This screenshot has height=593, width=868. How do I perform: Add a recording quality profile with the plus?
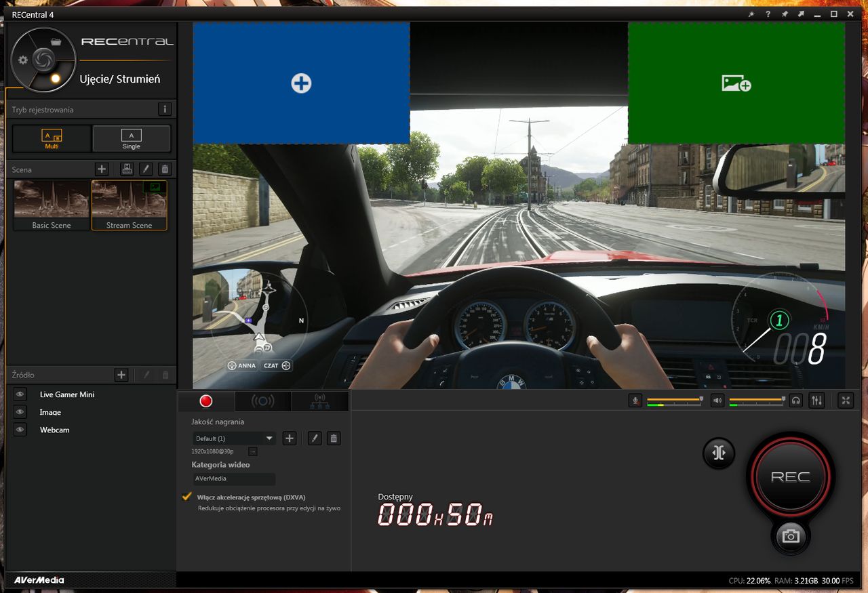[290, 438]
